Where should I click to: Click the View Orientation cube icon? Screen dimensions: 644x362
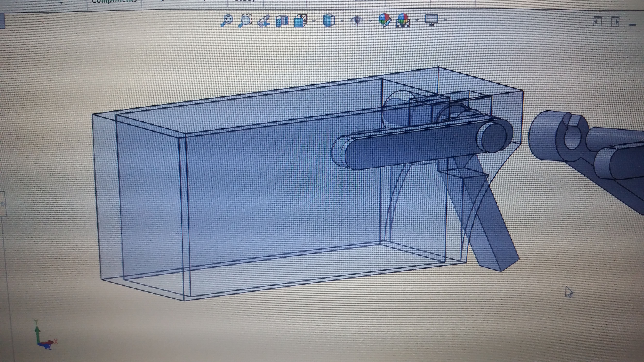click(x=301, y=20)
